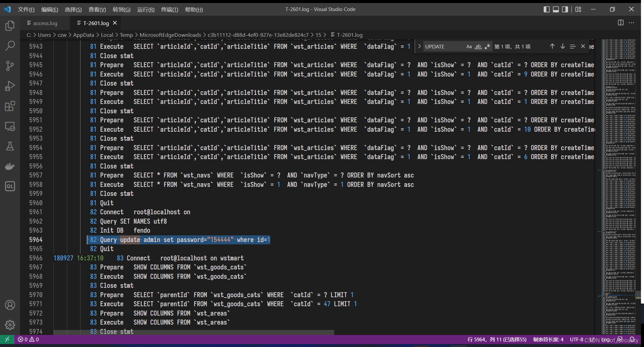
Task: Open the MicrosoftEdgeDownloads breadcrumb dropdown
Action: coord(170,35)
